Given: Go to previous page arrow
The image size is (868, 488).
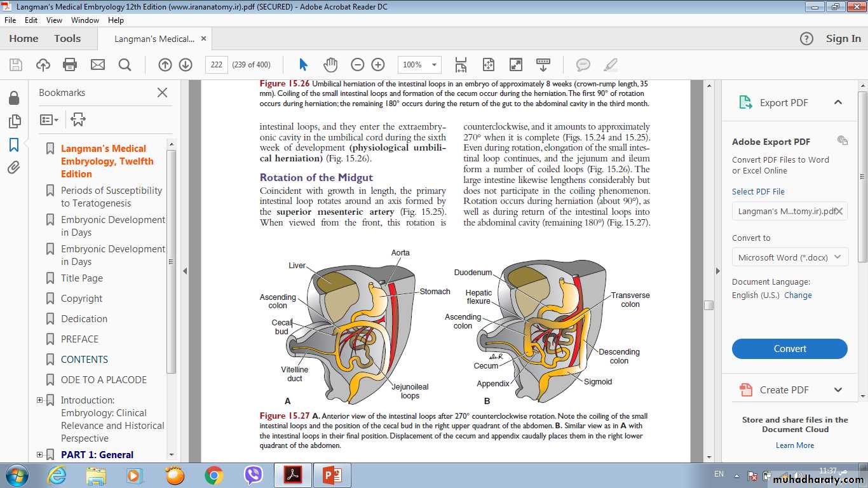Looking at the screenshot, I should pyautogui.click(x=165, y=65).
